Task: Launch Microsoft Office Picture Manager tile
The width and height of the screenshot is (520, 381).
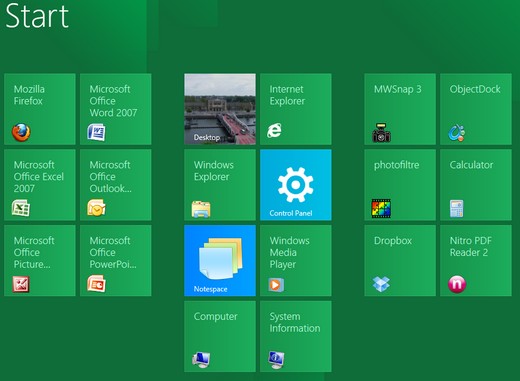Action: click(x=40, y=260)
